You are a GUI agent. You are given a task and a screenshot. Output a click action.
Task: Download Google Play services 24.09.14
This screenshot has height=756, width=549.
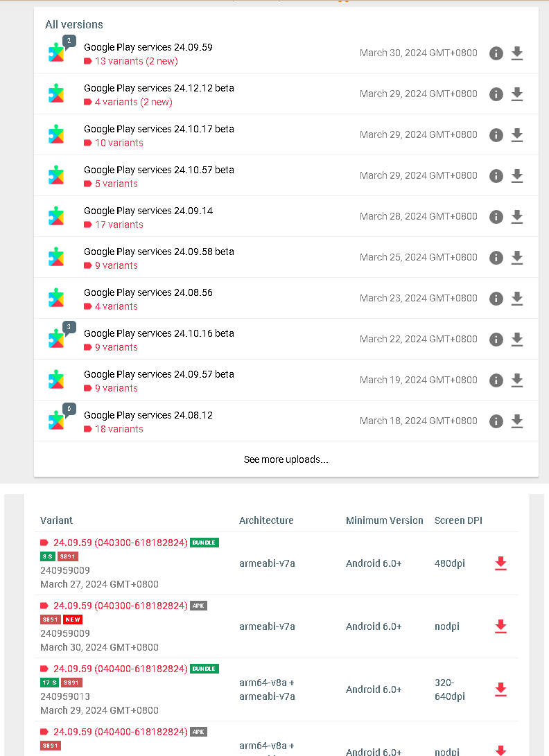point(517,217)
